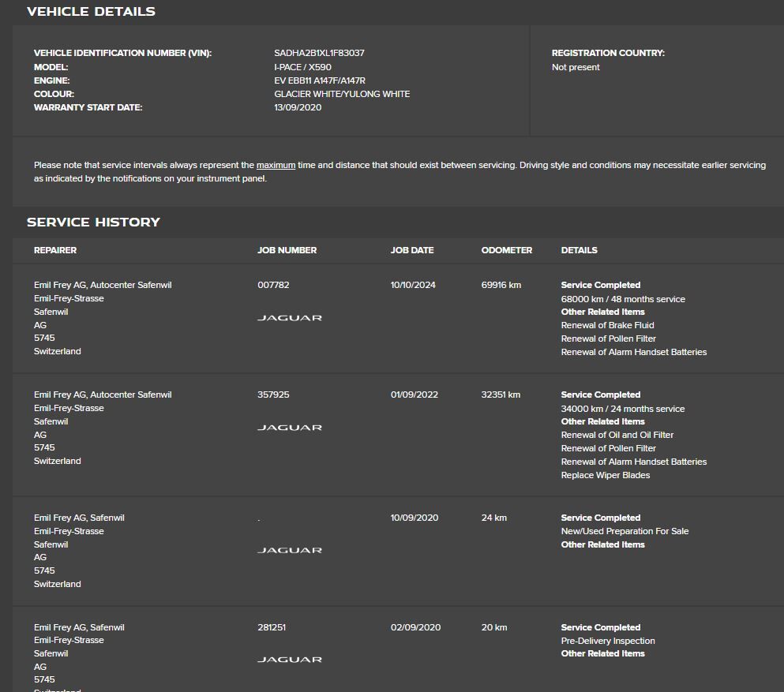Click the warranty start date 13/09/2020
The width and height of the screenshot is (784, 692).
click(x=298, y=108)
